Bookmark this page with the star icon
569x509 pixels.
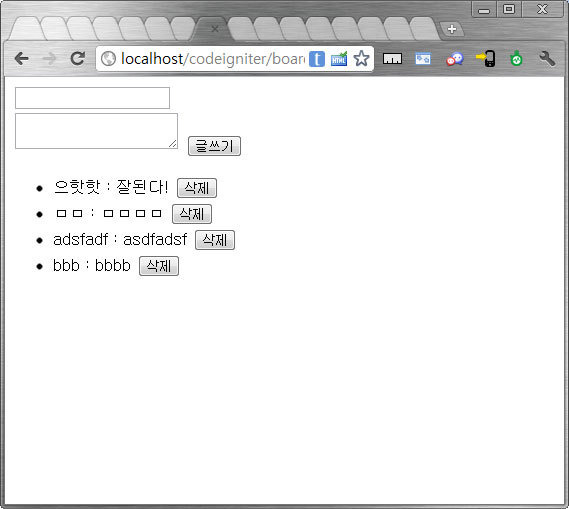(361, 58)
